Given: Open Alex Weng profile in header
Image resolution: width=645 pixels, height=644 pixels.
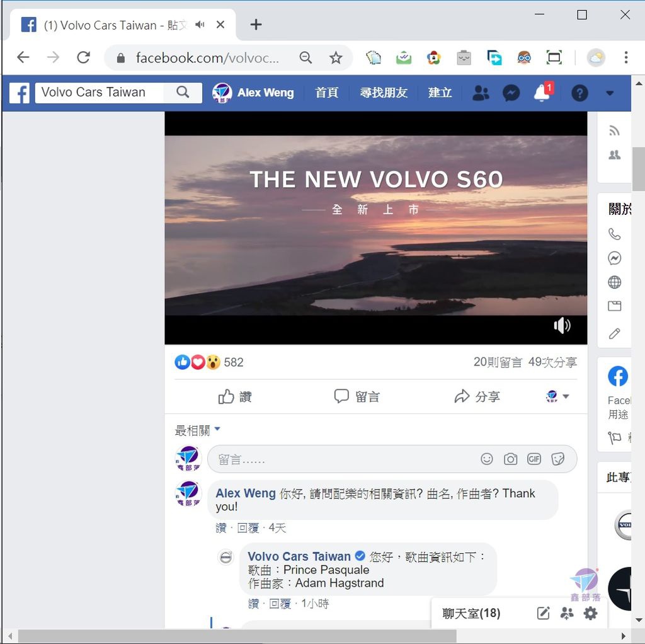Looking at the screenshot, I should 253,93.
